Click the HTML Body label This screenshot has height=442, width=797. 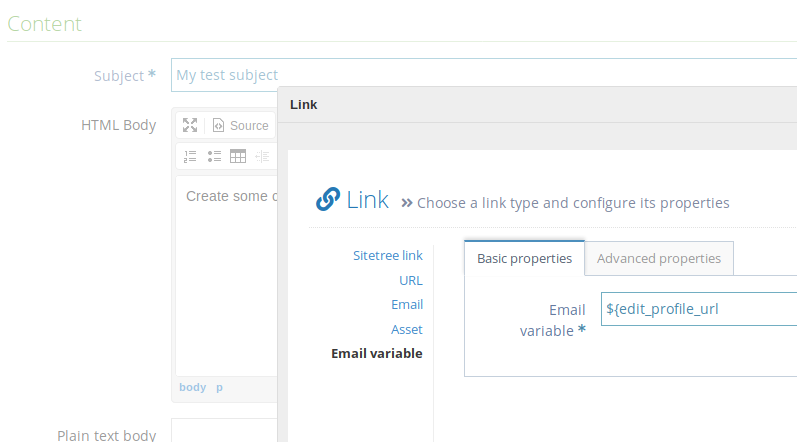pyautogui.click(x=118, y=125)
